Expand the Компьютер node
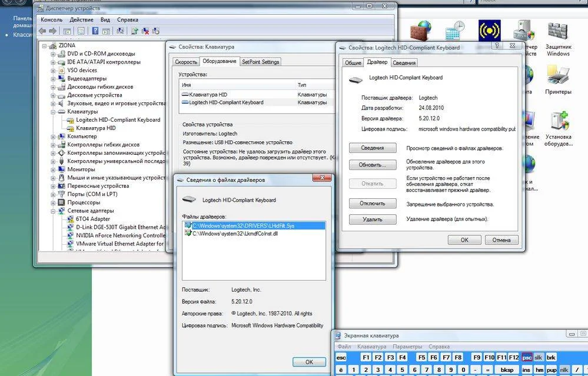This screenshot has height=376, width=588. (53, 137)
